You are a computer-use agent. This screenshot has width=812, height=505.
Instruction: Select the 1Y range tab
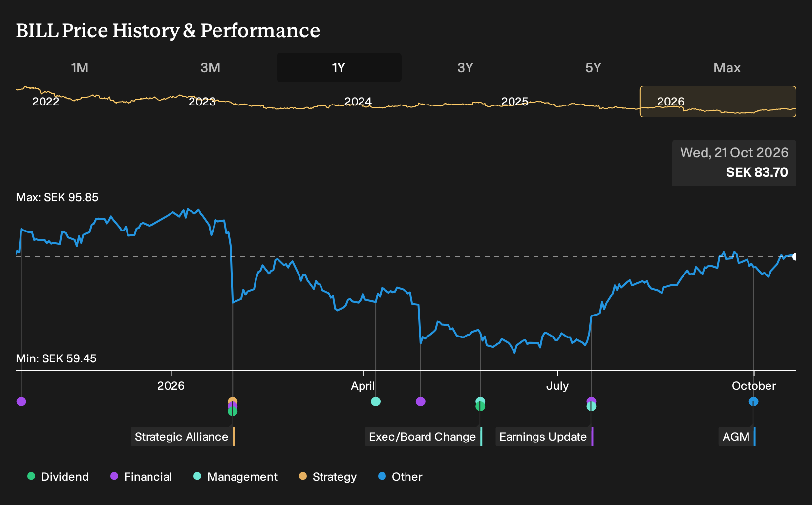point(339,67)
